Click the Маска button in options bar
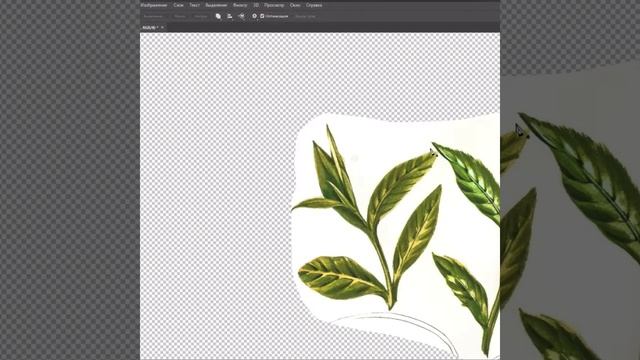 click(x=180, y=16)
